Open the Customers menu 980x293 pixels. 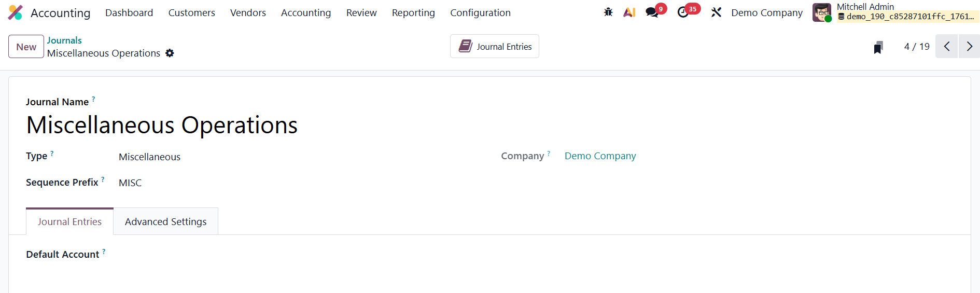point(191,12)
